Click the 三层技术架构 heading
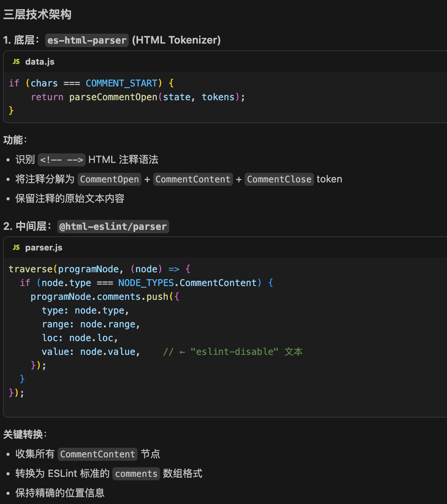This screenshot has width=447, height=504. point(37,15)
